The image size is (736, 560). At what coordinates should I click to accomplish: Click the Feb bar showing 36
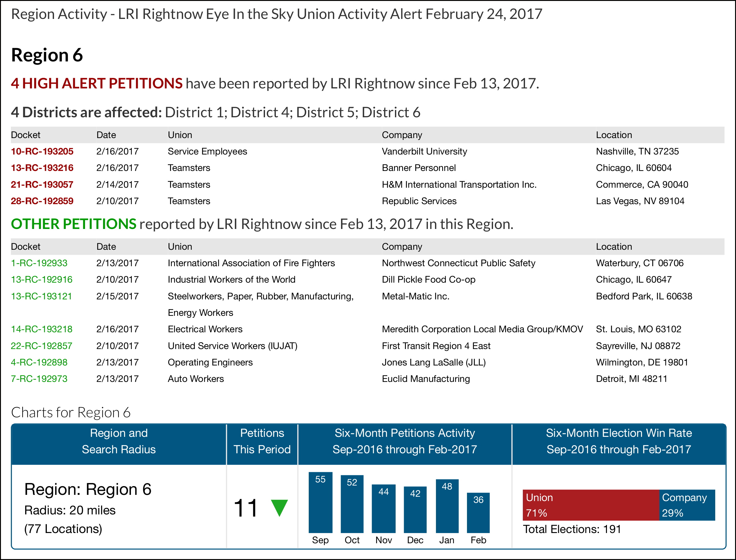478,513
